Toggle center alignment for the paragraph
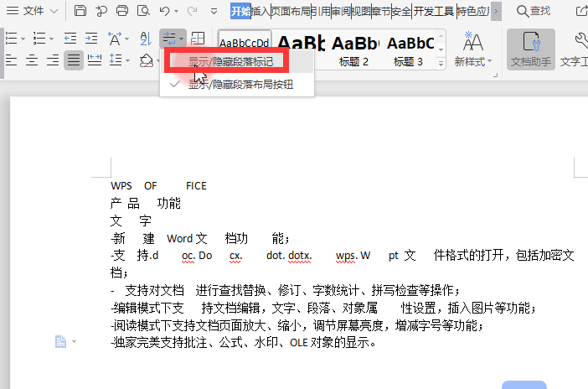Image resolution: width=588 pixels, height=389 pixels. click(x=32, y=60)
